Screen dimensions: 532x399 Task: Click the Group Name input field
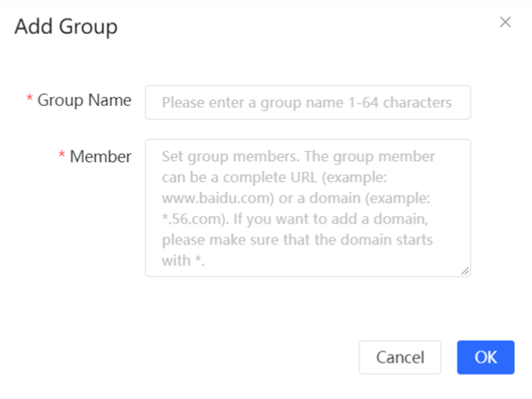[308, 102]
